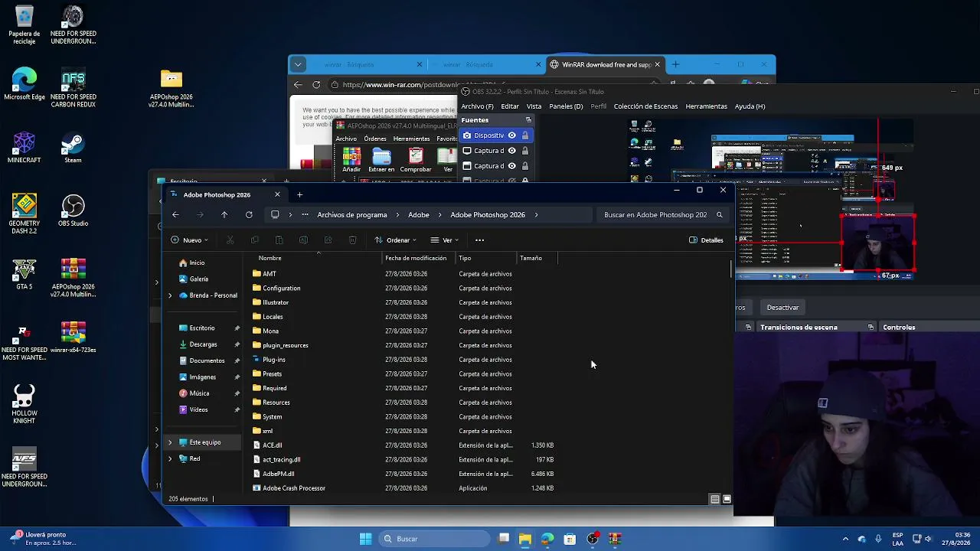Image resolution: width=980 pixels, height=551 pixels.
Task: Expand Brenda - Personal in navigation pane
Action: pos(170,295)
